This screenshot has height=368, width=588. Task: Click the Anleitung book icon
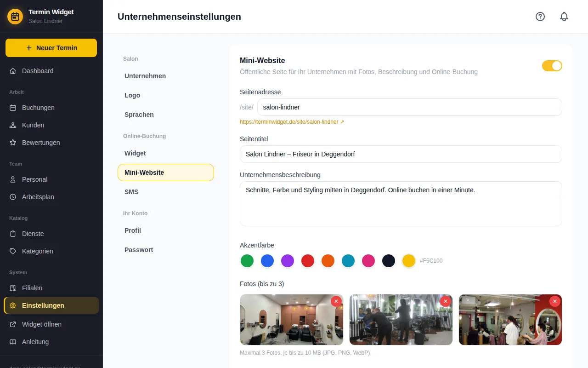coord(13,342)
